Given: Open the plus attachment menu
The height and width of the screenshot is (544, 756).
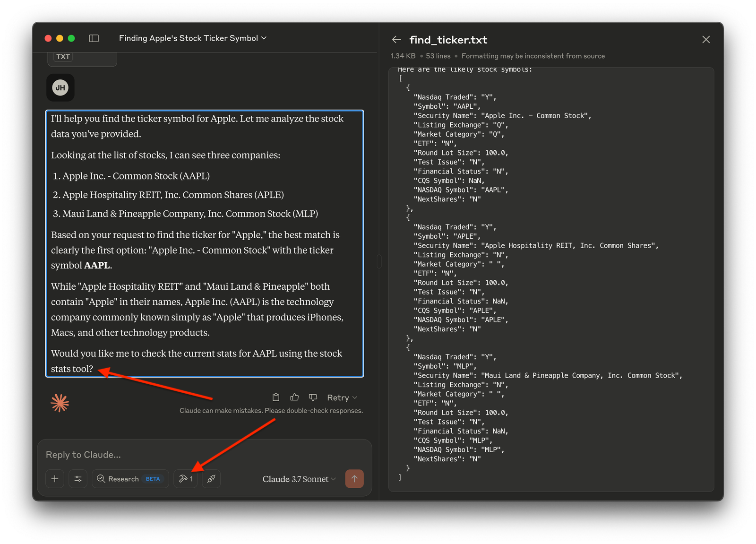Looking at the screenshot, I should (x=55, y=479).
